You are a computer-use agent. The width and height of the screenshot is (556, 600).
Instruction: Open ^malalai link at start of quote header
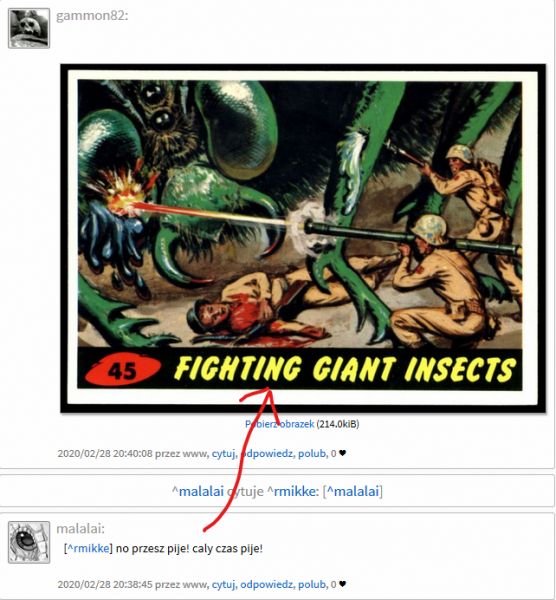(x=198, y=491)
